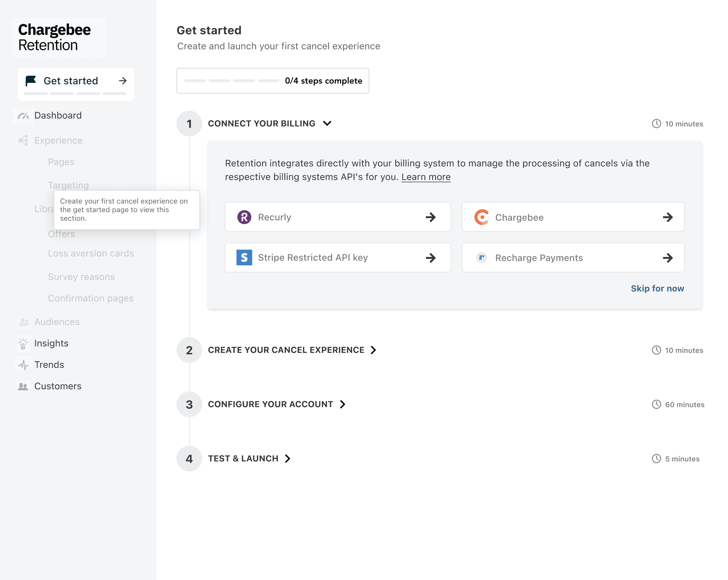This screenshot has height=580, width=728.
Task: Click the Recurly logo icon
Action: coord(244,217)
